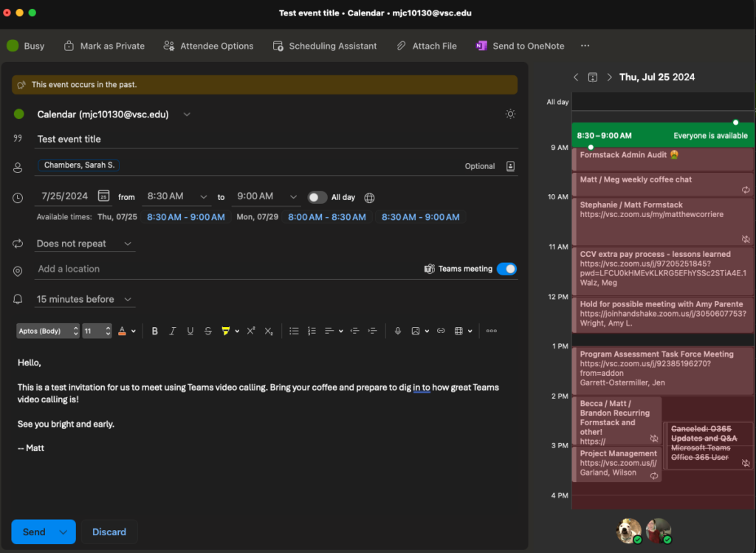Screen dimensions: 756x553
Task: Toggle bold formatting in the toolbar
Action: click(x=155, y=331)
